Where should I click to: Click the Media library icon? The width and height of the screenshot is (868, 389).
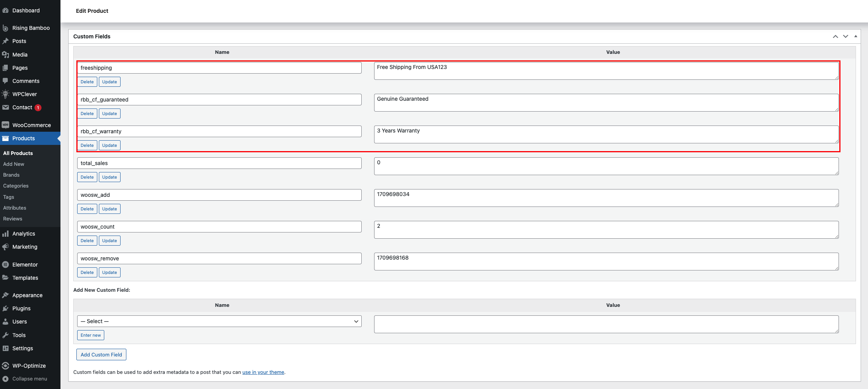pos(5,55)
